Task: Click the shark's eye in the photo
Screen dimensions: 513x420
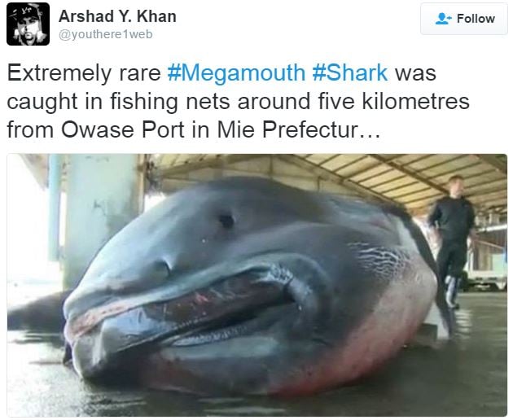Action: (x=226, y=221)
